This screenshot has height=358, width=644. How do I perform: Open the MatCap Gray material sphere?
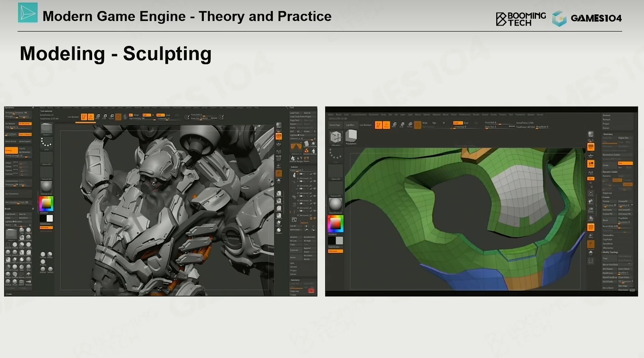46,186
